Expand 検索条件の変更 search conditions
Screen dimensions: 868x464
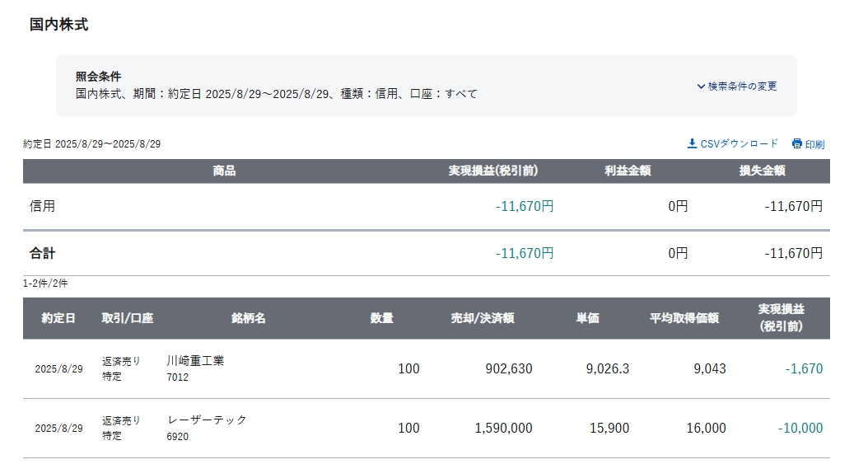[x=737, y=87]
